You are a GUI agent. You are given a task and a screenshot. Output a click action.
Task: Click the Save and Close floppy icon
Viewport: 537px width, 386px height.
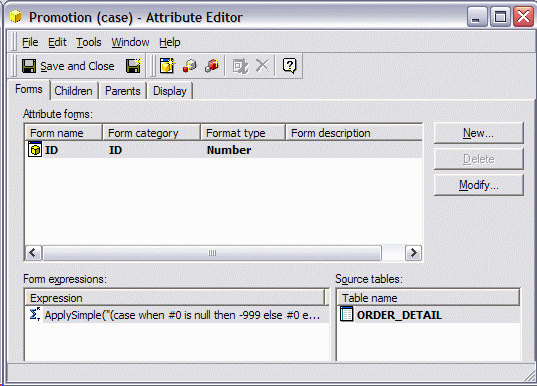coord(29,66)
